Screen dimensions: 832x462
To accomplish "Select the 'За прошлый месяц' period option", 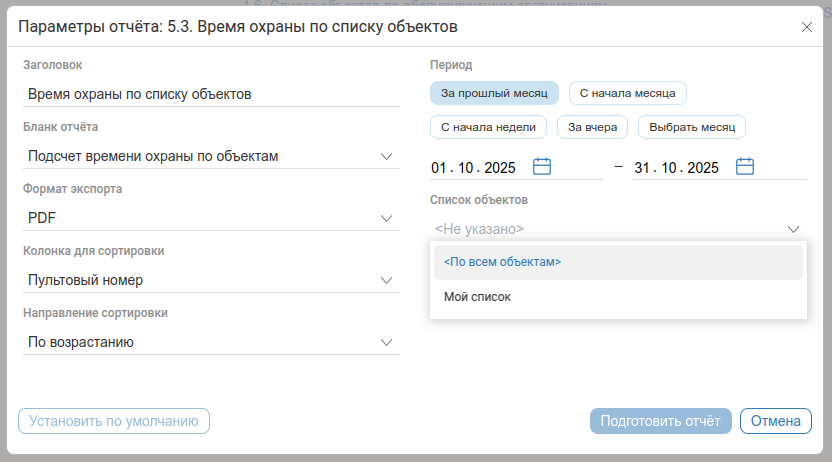I will tap(494, 94).
